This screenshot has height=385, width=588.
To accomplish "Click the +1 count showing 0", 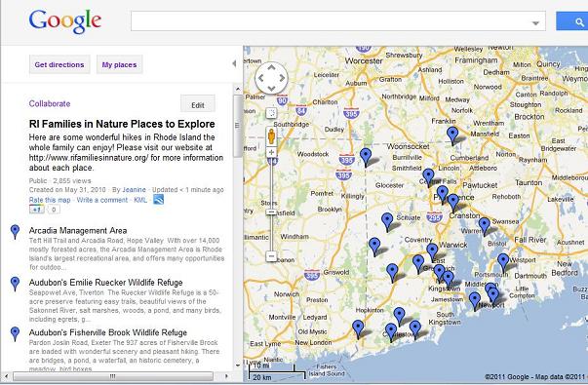I will [54, 210].
